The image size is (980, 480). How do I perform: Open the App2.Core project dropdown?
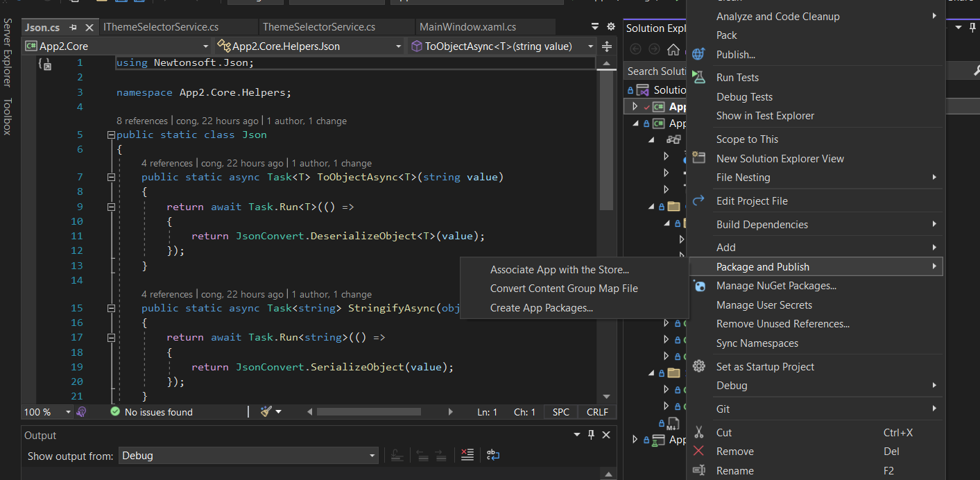(x=205, y=46)
